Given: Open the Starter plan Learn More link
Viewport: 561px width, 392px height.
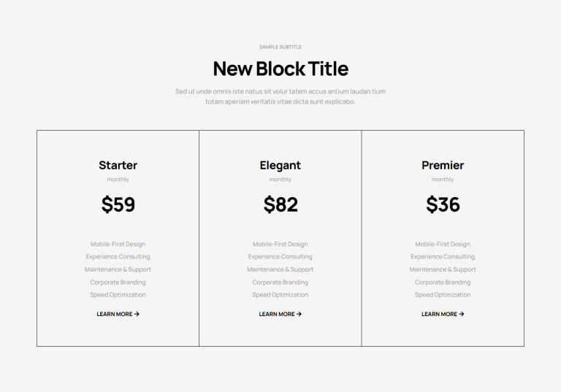Looking at the screenshot, I should click(x=115, y=315).
